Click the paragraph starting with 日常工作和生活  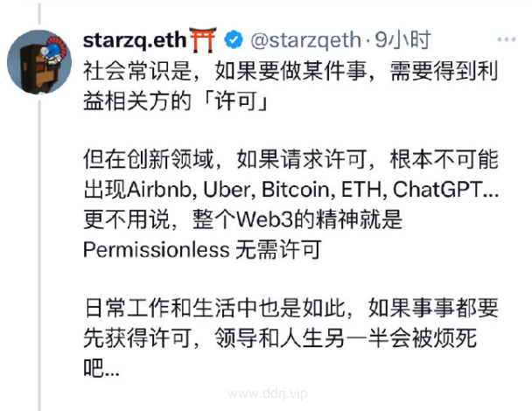290,338
